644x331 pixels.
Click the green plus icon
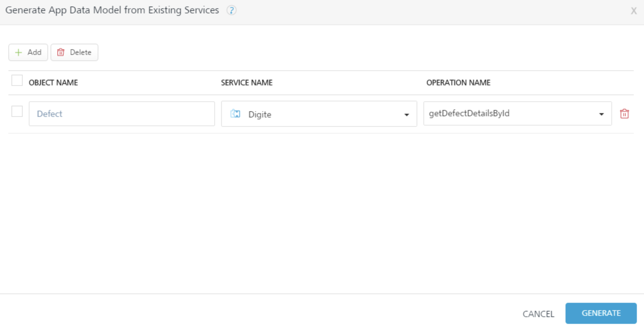tap(19, 52)
